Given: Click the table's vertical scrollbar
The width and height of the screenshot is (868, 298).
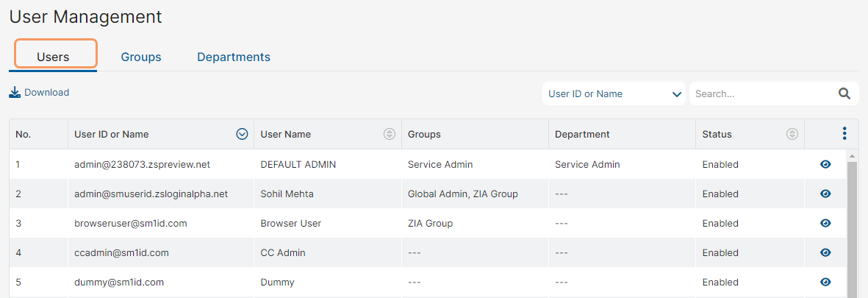Looking at the screenshot, I should [x=852, y=228].
